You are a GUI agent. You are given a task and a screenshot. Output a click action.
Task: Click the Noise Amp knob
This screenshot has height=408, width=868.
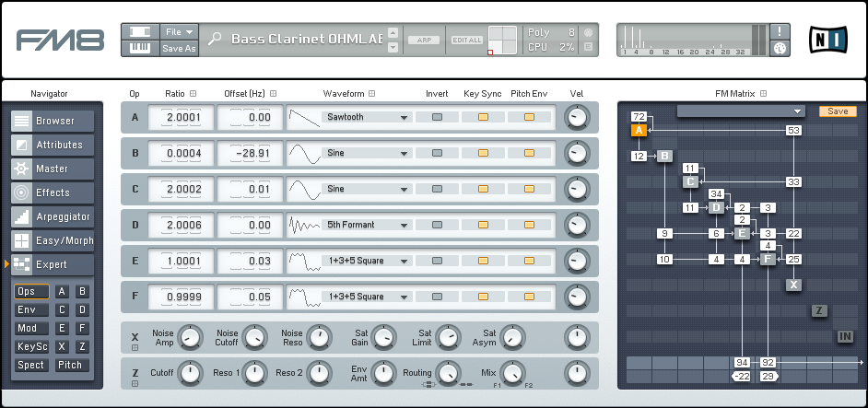pos(189,337)
